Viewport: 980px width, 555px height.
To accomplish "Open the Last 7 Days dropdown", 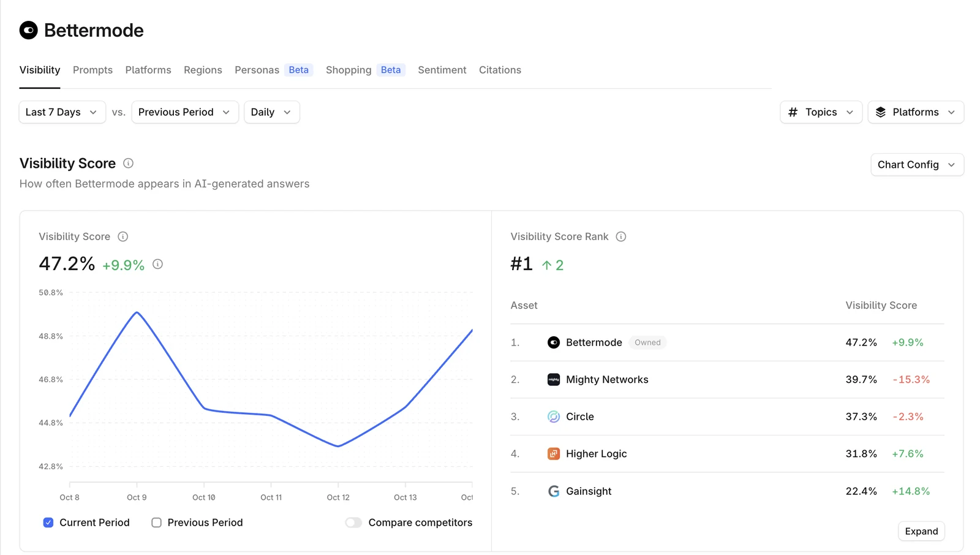I will [62, 112].
